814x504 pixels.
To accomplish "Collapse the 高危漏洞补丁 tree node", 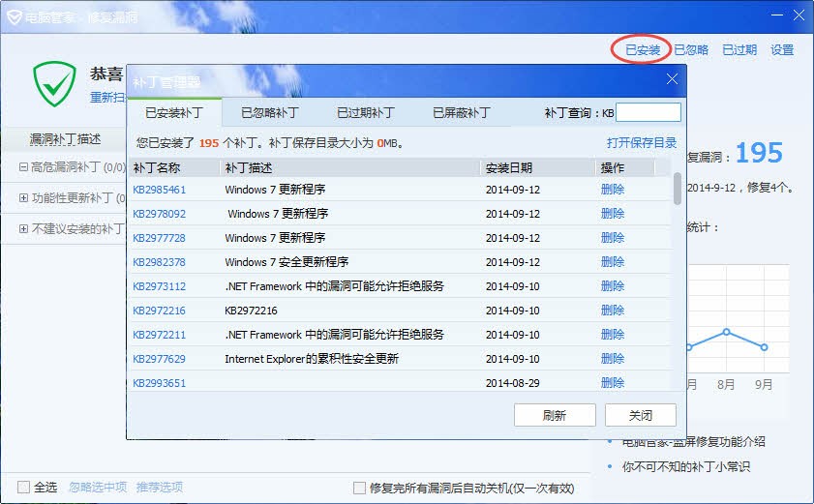I will 23,167.
